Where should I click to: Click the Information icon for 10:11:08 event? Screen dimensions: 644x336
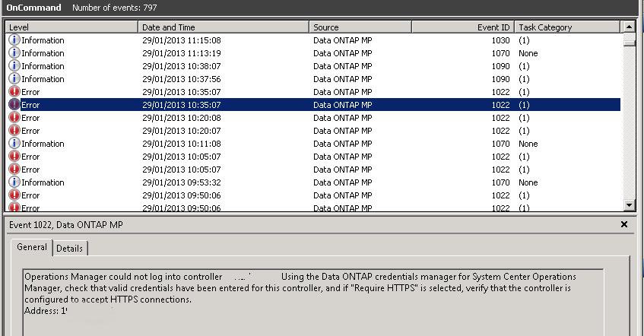(14, 144)
